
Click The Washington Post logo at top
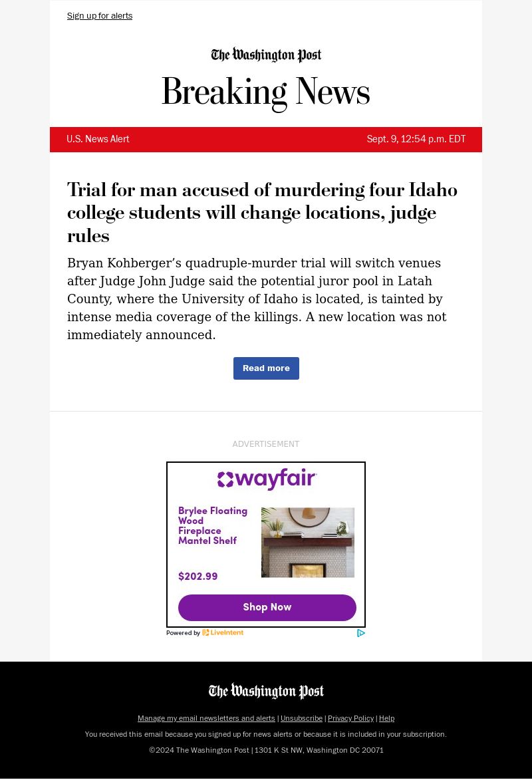pyautogui.click(x=266, y=55)
